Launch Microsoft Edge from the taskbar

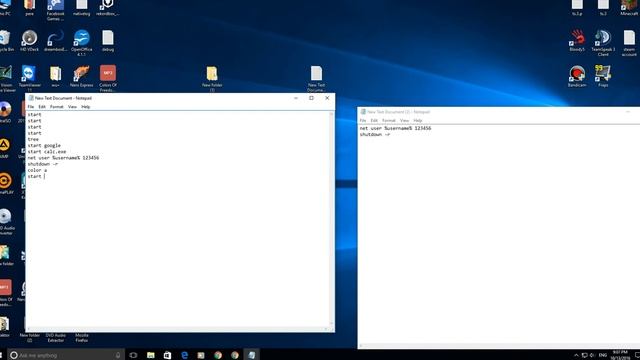pos(184,355)
